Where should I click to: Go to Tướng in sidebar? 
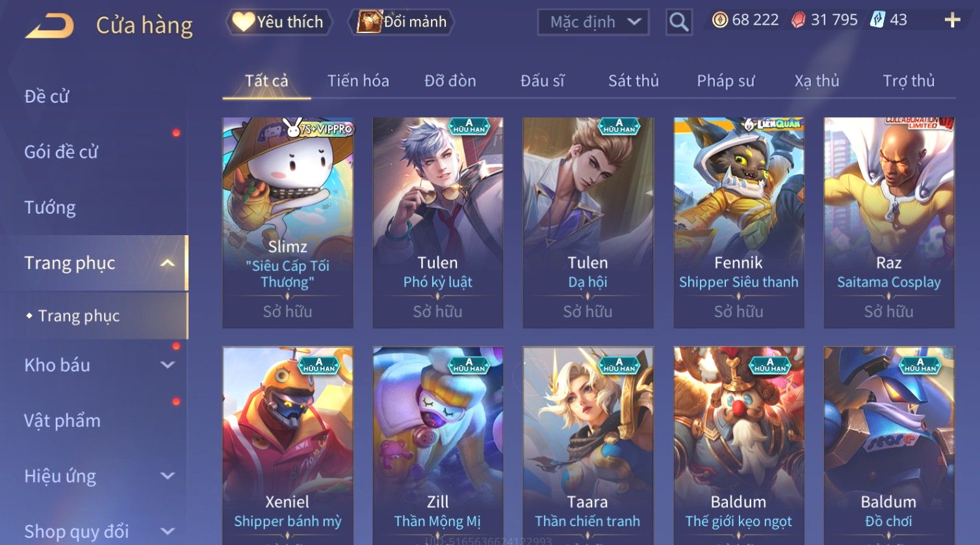[50, 208]
